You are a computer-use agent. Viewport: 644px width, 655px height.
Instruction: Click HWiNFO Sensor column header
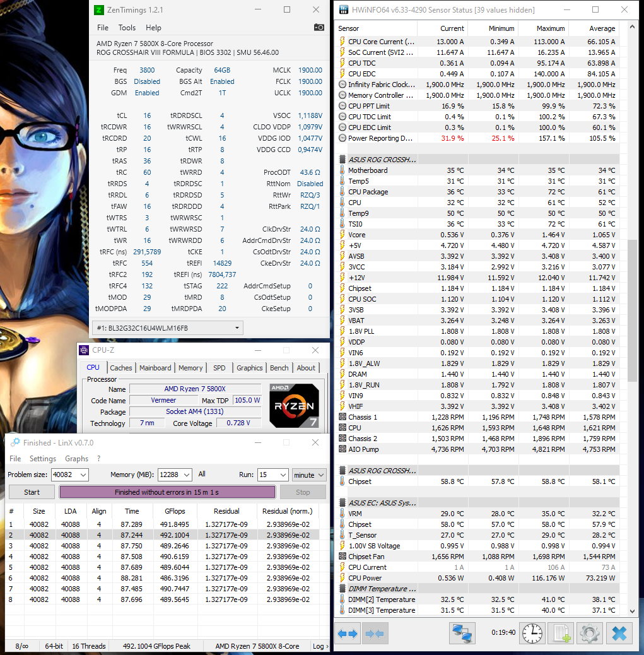coord(377,28)
